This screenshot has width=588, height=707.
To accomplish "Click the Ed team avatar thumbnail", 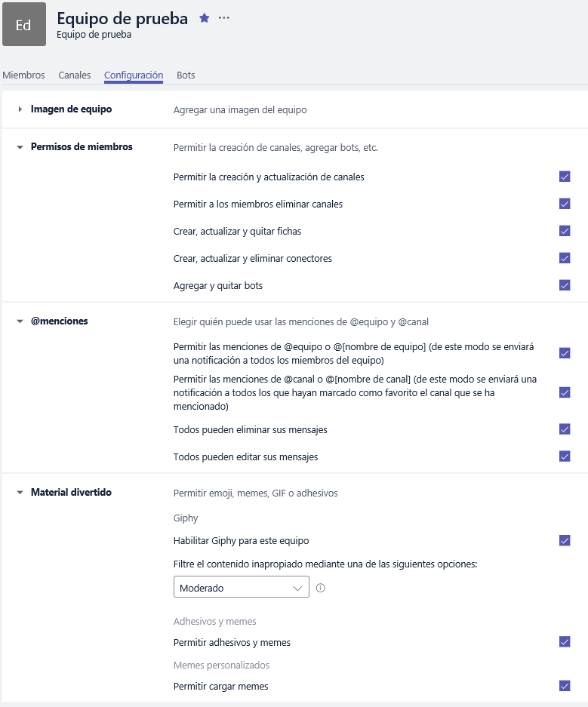I will [23, 24].
